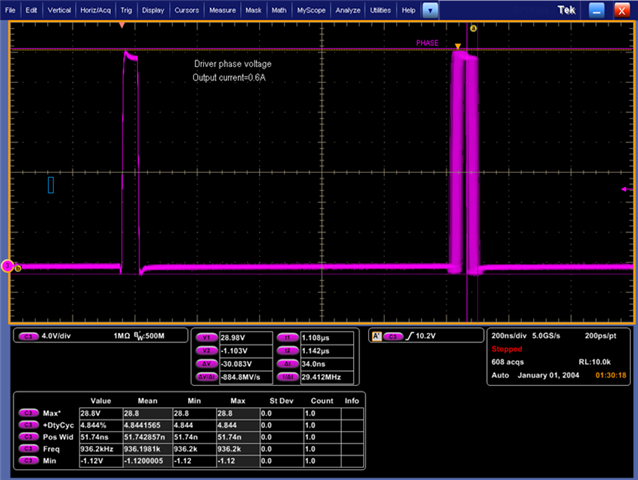Open the Cursors menu

(x=187, y=10)
